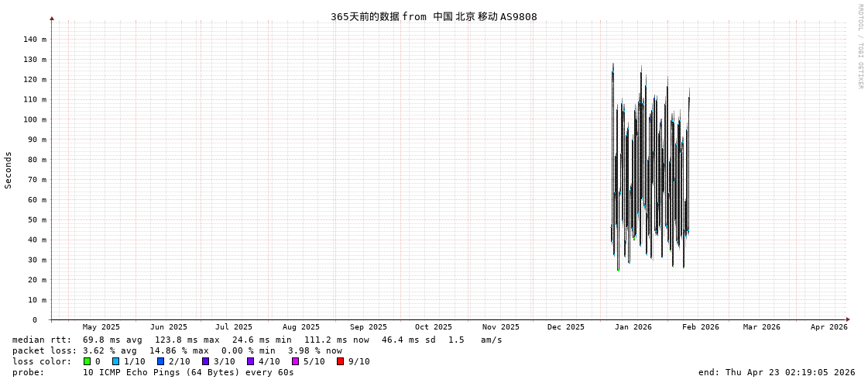Click the purple 3/10 loss swatch
This screenshot has width=868, height=383.
click(205, 361)
